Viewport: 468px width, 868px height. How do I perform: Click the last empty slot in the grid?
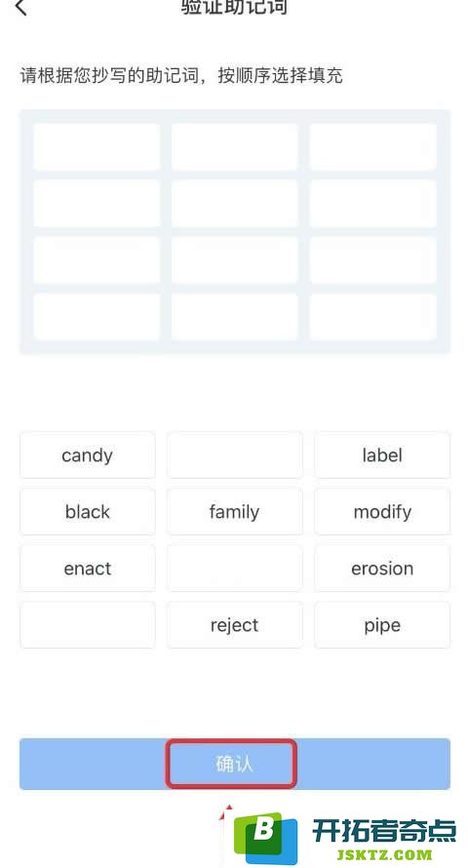372,317
